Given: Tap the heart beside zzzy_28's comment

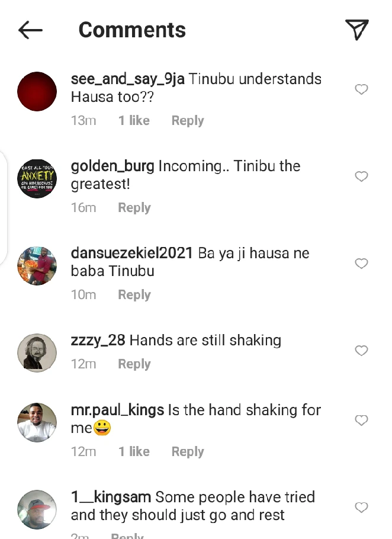Looking at the screenshot, I should pyautogui.click(x=361, y=351).
